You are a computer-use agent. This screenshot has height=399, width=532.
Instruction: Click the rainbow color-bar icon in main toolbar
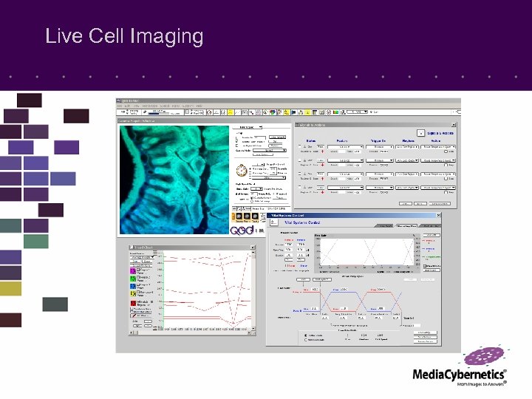click(x=336, y=112)
